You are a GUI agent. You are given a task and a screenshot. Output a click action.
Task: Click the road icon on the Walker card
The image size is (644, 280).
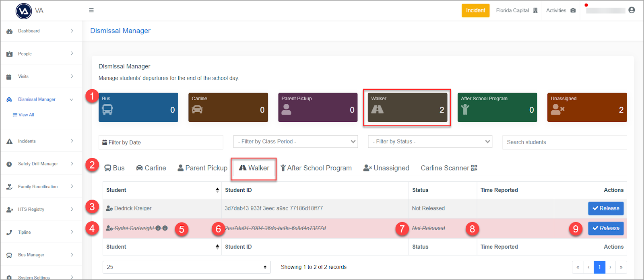pos(377,109)
